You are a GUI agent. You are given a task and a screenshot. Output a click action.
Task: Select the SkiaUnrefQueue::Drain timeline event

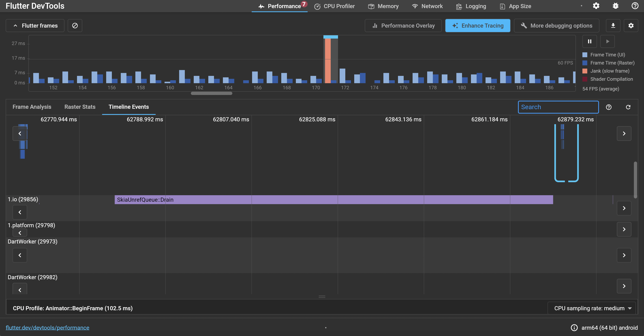tap(334, 199)
